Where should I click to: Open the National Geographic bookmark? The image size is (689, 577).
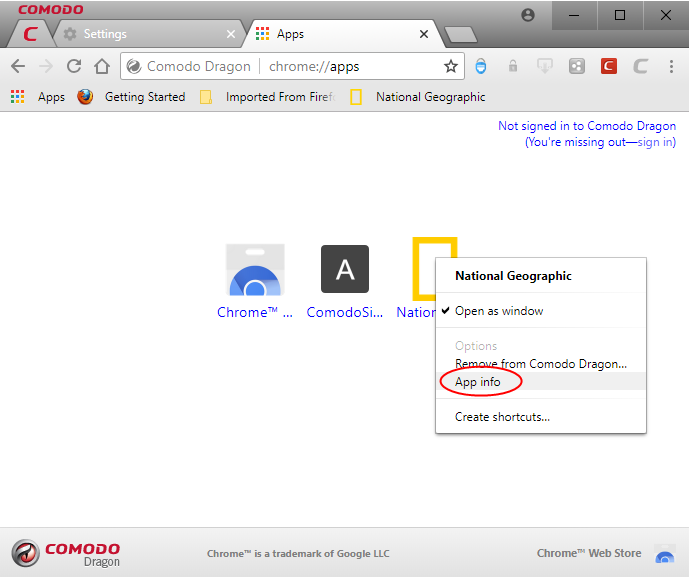(x=417, y=97)
